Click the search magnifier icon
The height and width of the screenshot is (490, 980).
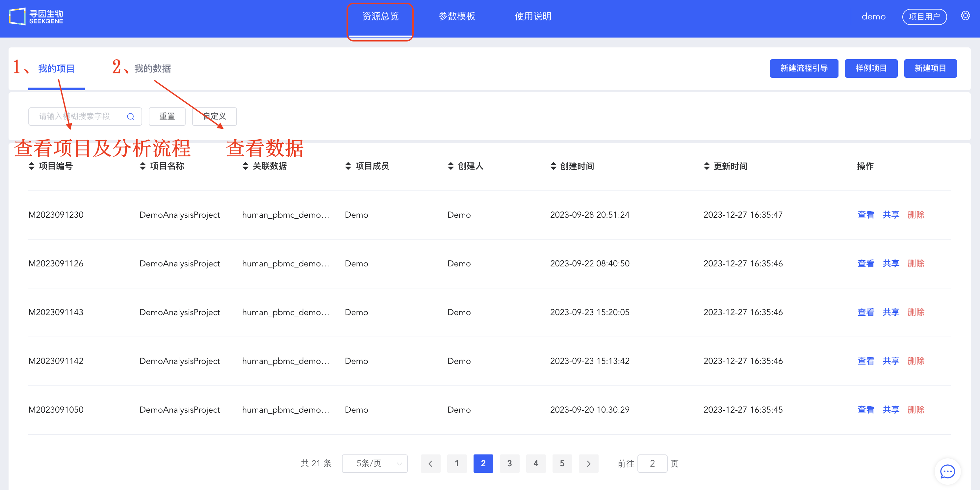[x=131, y=117]
